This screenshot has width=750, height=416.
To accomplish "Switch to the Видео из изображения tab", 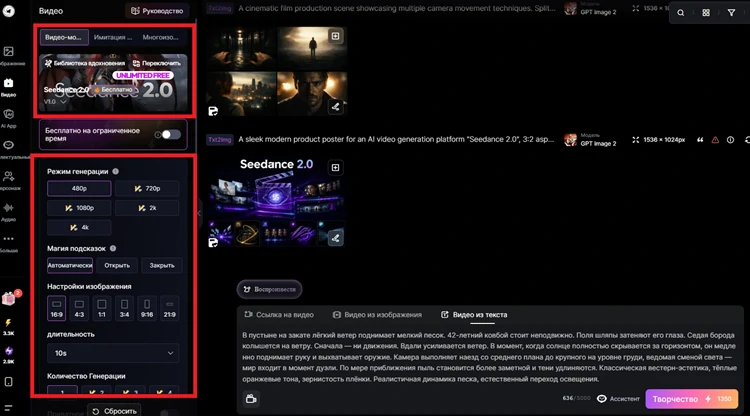I will point(377,315).
